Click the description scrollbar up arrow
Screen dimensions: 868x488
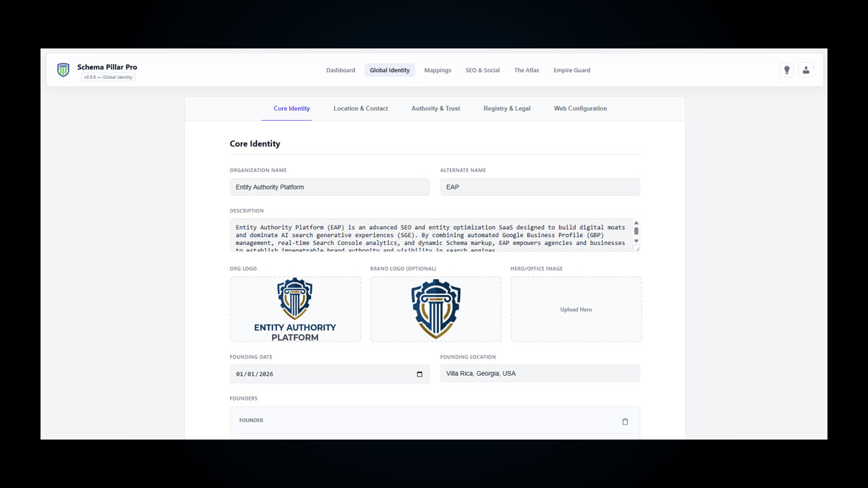(x=636, y=223)
